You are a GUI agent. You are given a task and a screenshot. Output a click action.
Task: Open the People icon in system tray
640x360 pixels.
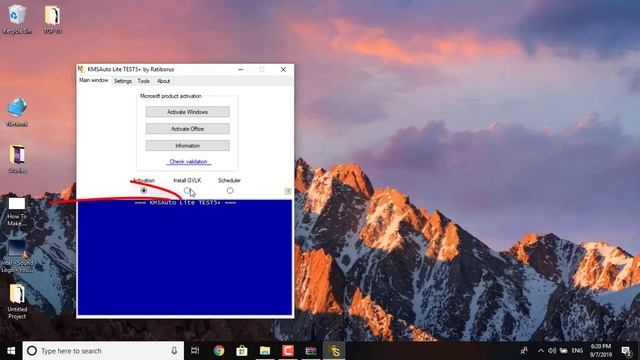(x=524, y=351)
